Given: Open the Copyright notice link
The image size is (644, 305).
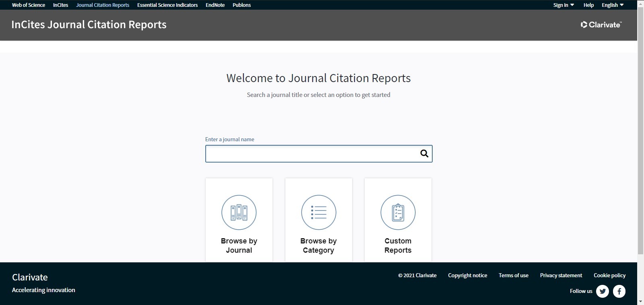Looking at the screenshot, I should pyautogui.click(x=468, y=275).
